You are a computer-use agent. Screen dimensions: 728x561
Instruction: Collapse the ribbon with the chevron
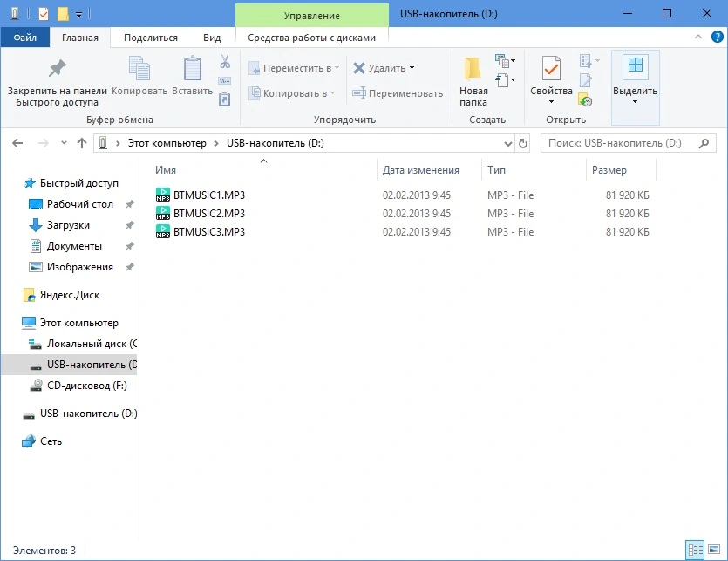coord(697,37)
